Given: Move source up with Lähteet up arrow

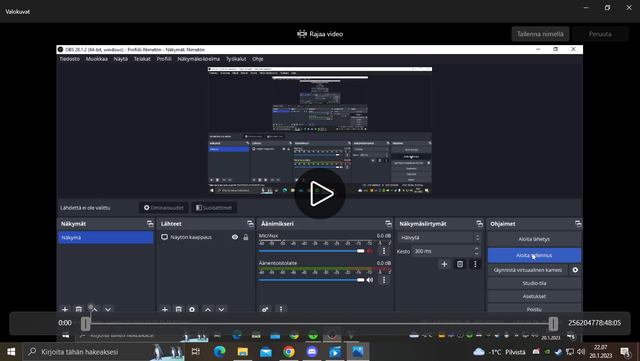Looking at the screenshot, I should point(208,309).
